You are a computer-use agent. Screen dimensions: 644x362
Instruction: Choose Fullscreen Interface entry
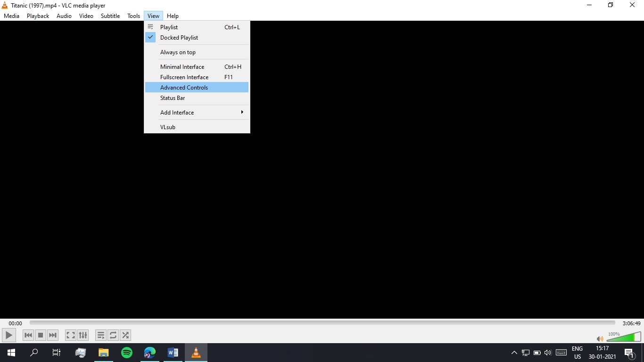[197, 77]
